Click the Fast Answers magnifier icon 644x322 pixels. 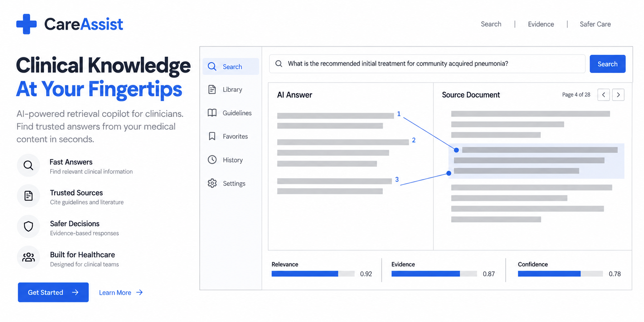point(28,166)
